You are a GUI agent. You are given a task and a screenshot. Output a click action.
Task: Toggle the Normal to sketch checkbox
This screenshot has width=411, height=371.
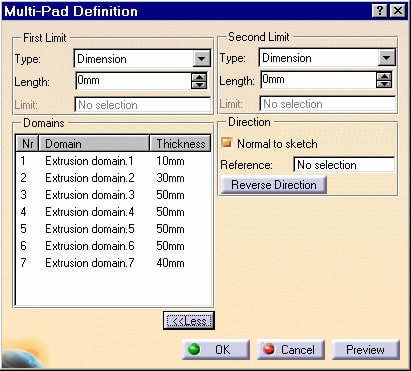(227, 143)
